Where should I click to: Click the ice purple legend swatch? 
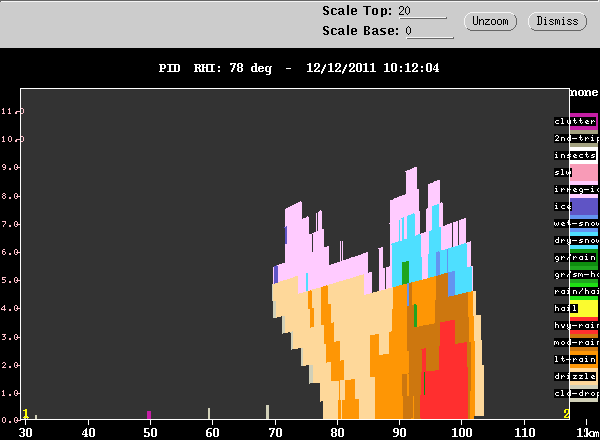584,207
